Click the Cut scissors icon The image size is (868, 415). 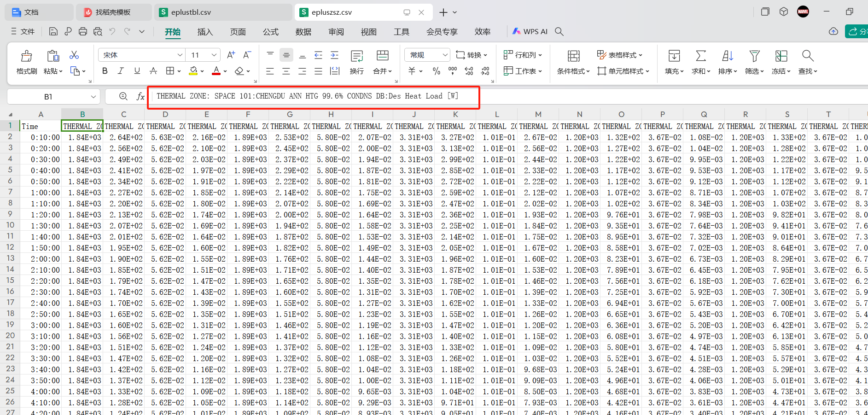pos(74,55)
